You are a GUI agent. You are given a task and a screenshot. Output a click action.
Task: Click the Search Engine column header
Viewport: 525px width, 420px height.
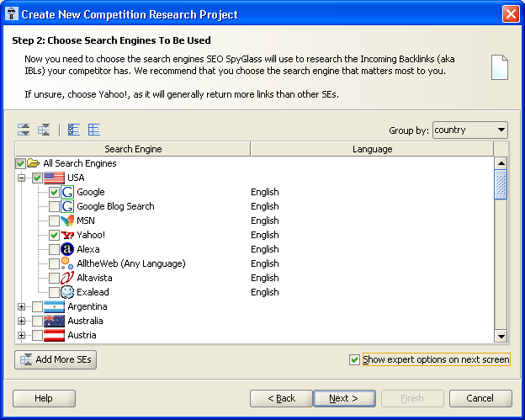(x=133, y=149)
